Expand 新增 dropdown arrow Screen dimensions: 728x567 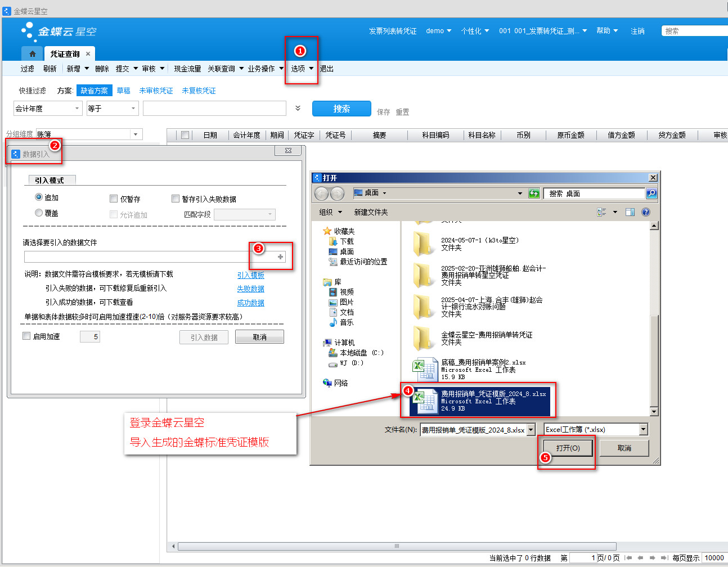pyautogui.click(x=87, y=69)
